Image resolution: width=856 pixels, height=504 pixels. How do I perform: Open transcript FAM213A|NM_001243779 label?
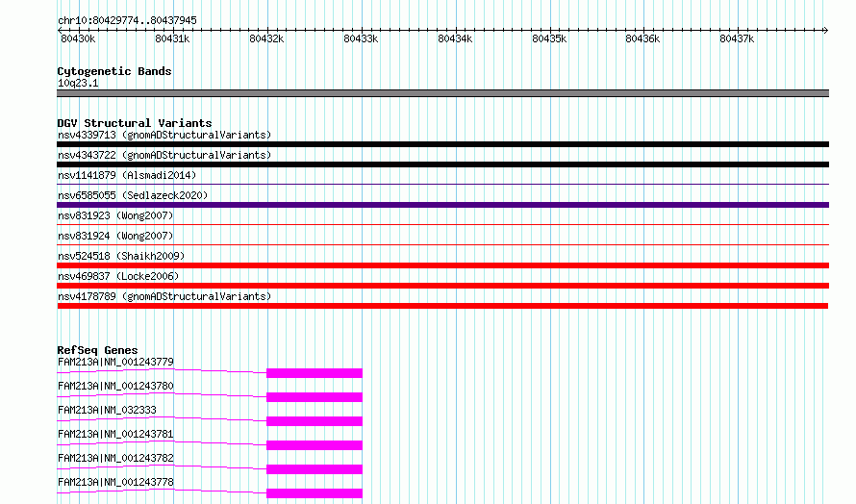click(115, 362)
